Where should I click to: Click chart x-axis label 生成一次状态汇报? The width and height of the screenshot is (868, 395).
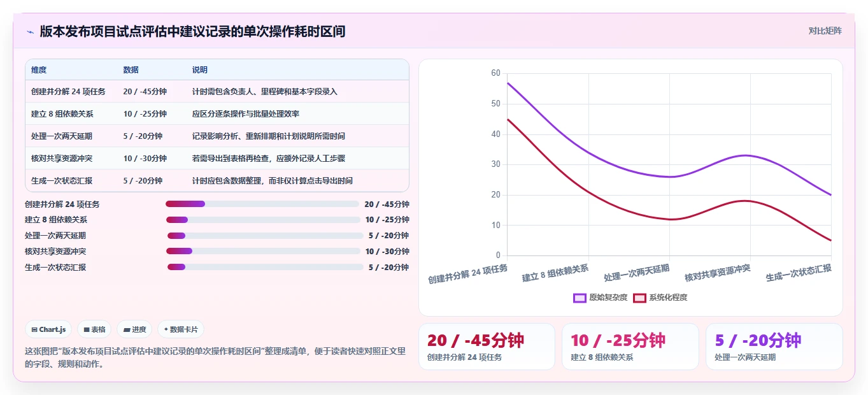point(799,273)
